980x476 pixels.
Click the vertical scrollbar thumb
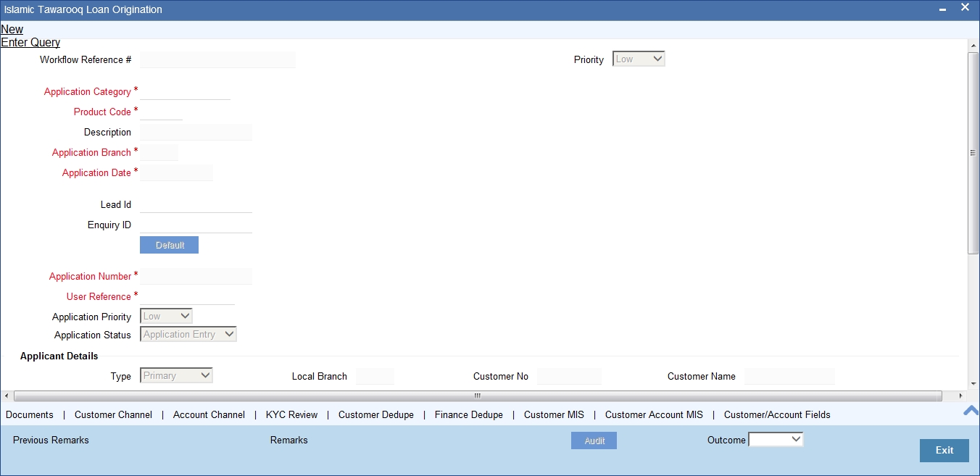pos(973,152)
